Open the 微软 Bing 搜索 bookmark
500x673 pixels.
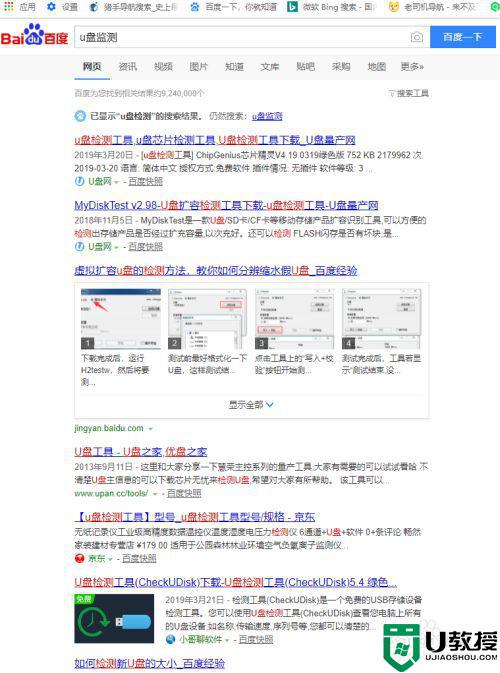pos(332,7)
